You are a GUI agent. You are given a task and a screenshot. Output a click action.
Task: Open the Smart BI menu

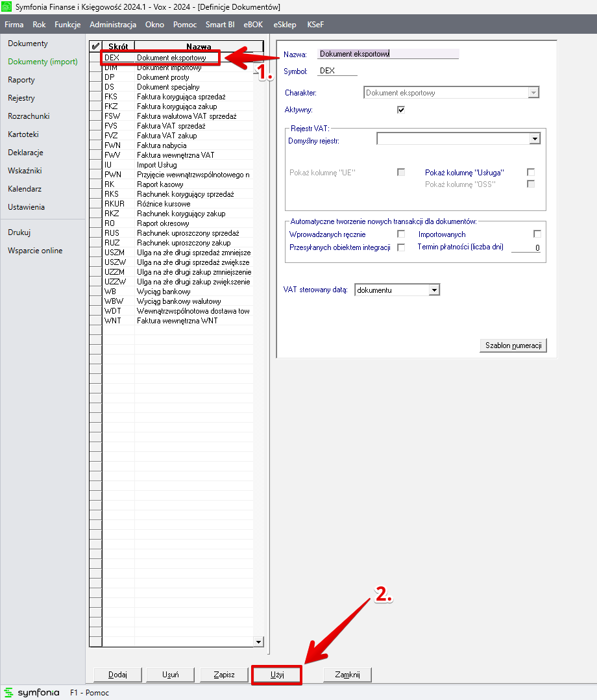click(x=220, y=25)
